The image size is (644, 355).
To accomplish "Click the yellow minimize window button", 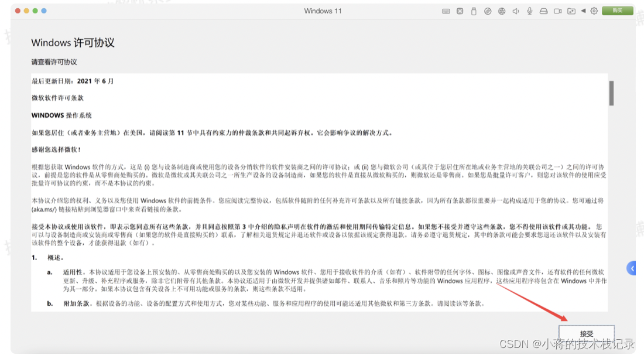I will coord(26,11).
